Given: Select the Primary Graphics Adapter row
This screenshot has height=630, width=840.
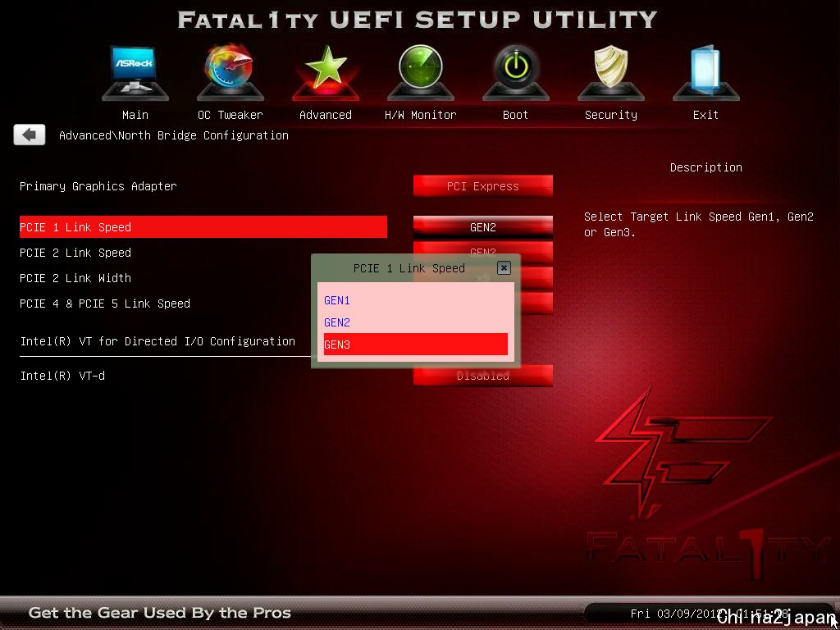Looking at the screenshot, I should pos(98,186).
